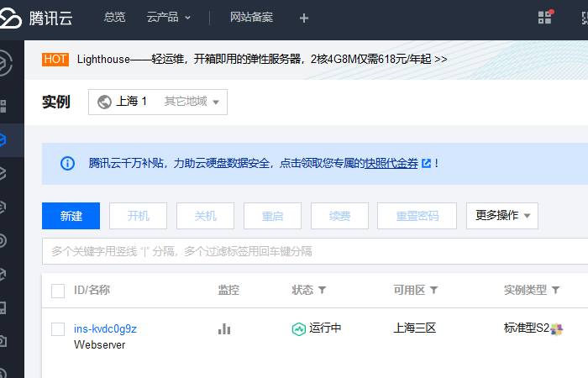Click the external link icon after 快照代金券
The width and height of the screenshot is (588, 378).
coord(427,163)
